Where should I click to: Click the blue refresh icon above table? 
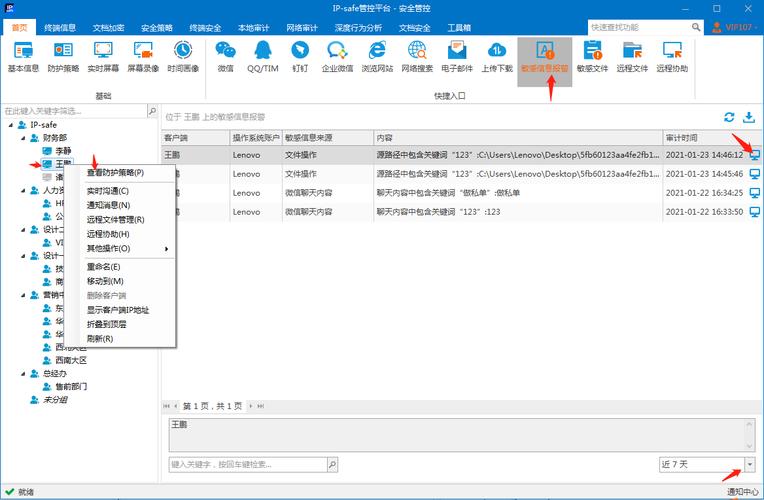[x=729, y=118]
